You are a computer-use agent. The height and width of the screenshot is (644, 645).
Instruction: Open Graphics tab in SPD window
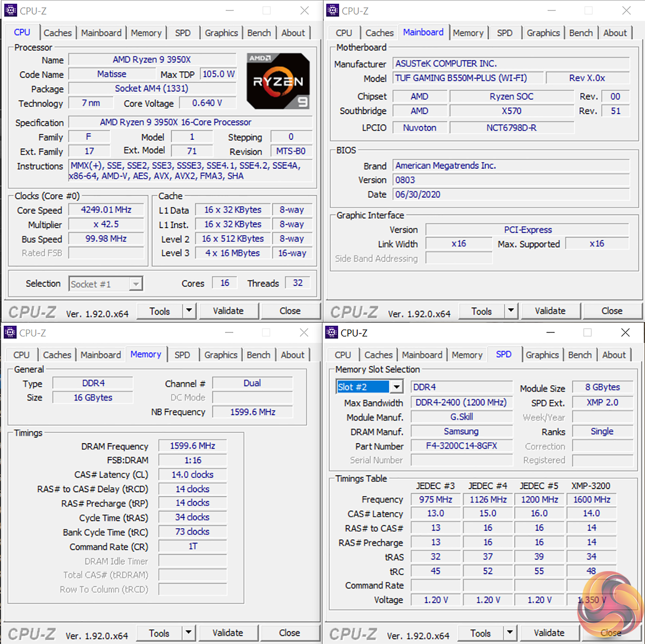pyautogui.click(x=542, y=355)
